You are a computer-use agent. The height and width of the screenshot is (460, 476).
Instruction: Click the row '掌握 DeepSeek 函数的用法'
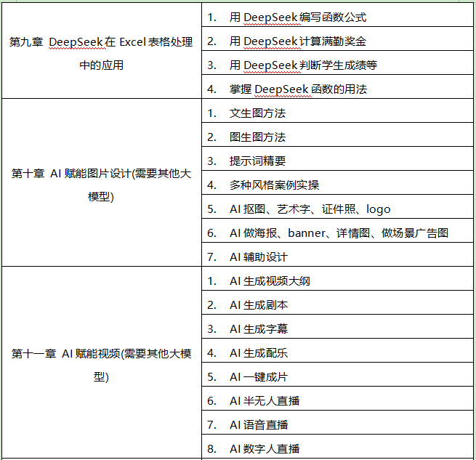[x=337, y=86]
